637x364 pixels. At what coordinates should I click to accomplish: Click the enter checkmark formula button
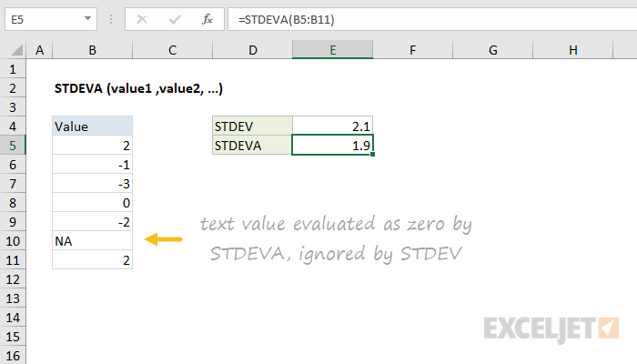(x=175, y=19)
